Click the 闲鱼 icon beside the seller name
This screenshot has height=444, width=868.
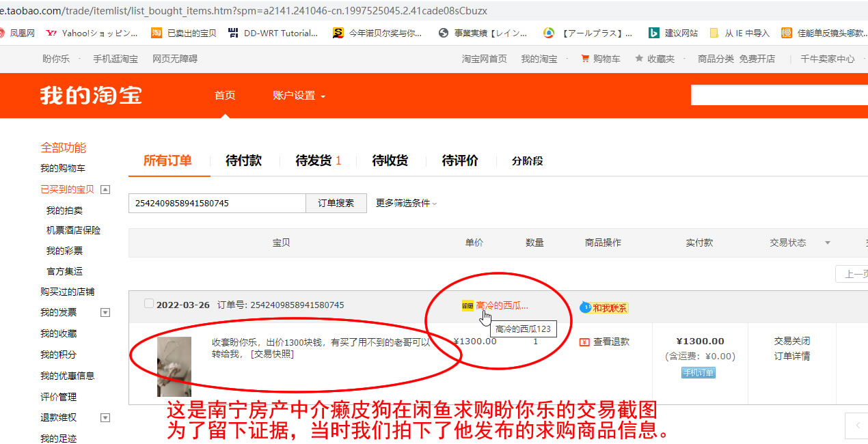467,306
